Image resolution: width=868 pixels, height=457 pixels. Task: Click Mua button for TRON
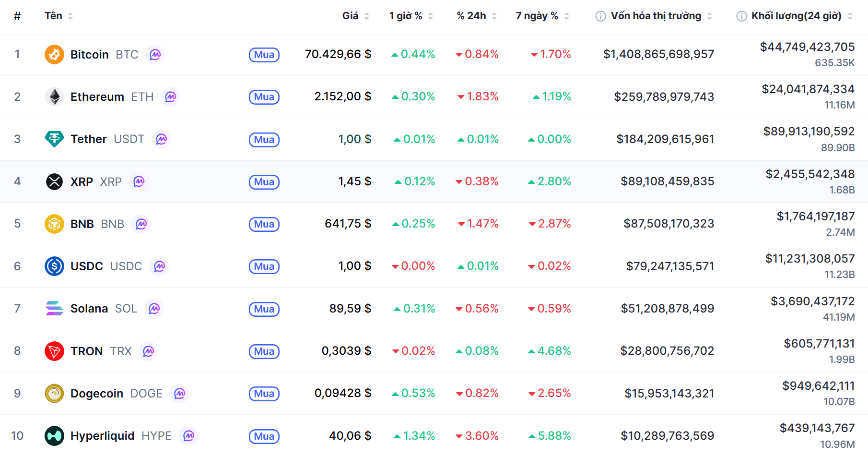264,351
